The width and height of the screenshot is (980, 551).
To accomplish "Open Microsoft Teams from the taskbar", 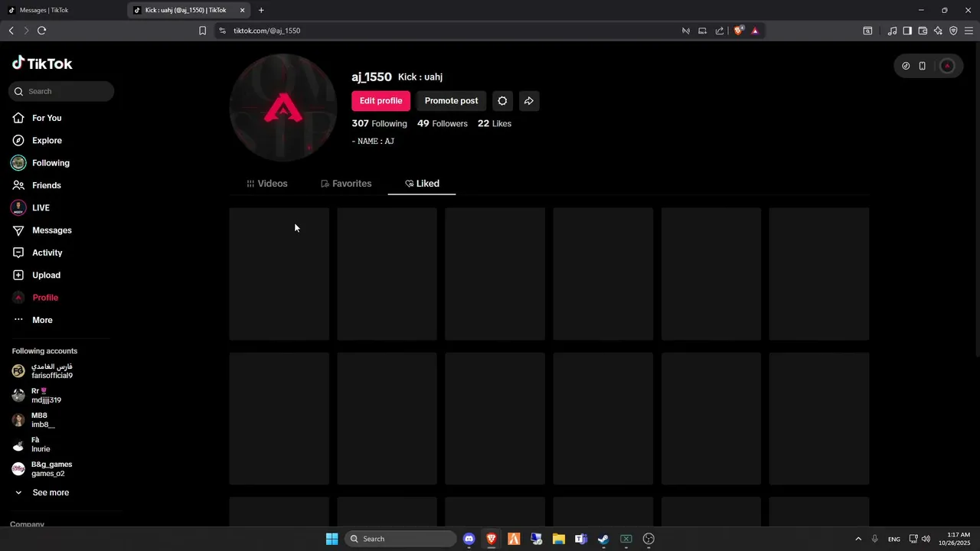I will click(x=581, y=539).
